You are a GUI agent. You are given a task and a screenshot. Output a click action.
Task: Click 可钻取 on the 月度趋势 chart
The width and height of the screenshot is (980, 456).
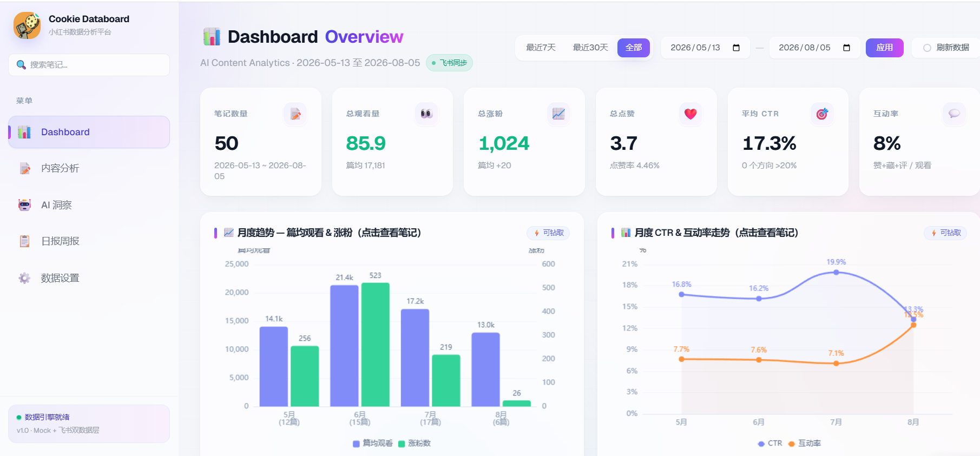[548, 233]
